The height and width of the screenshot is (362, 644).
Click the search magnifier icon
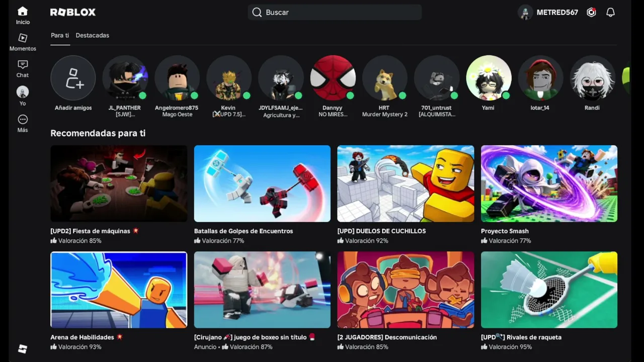click(257, 12)
